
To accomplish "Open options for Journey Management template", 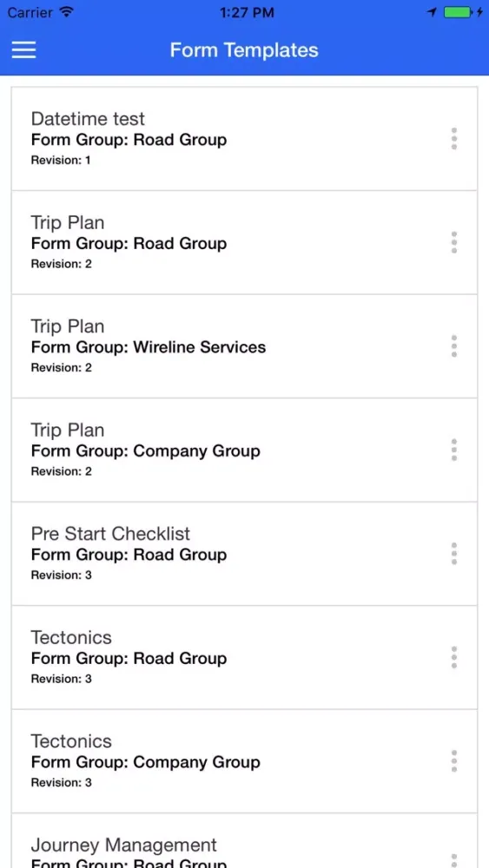I will (x=454, y=859).
